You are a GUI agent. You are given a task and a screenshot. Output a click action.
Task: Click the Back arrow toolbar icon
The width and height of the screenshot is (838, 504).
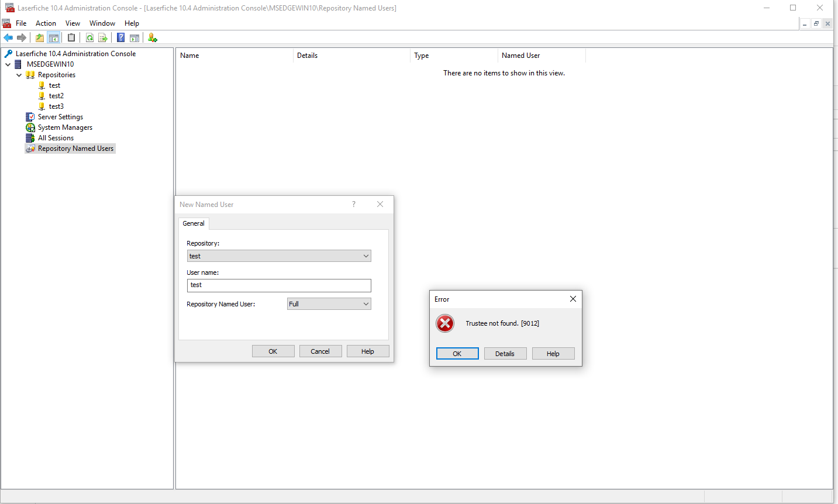pos(8,38)
